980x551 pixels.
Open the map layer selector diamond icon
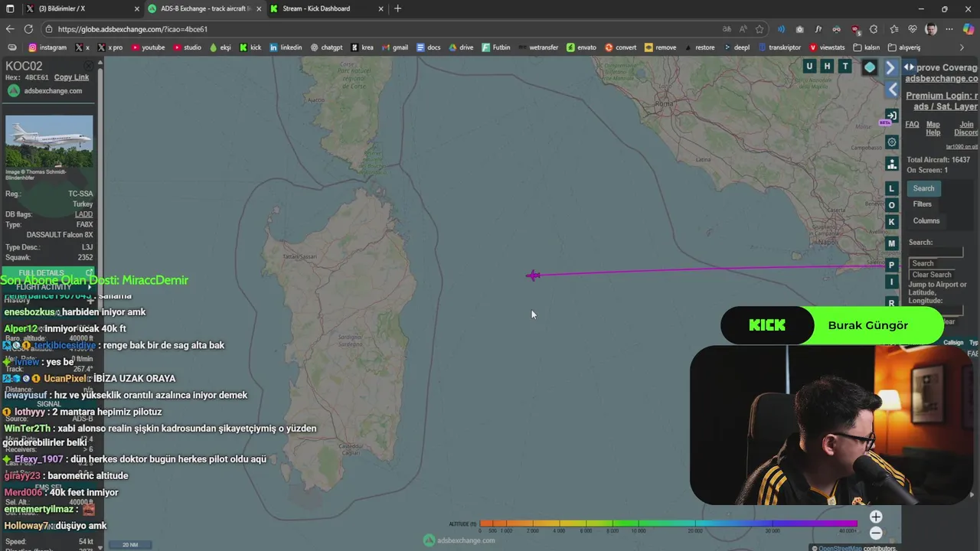(x=870, y=67)
